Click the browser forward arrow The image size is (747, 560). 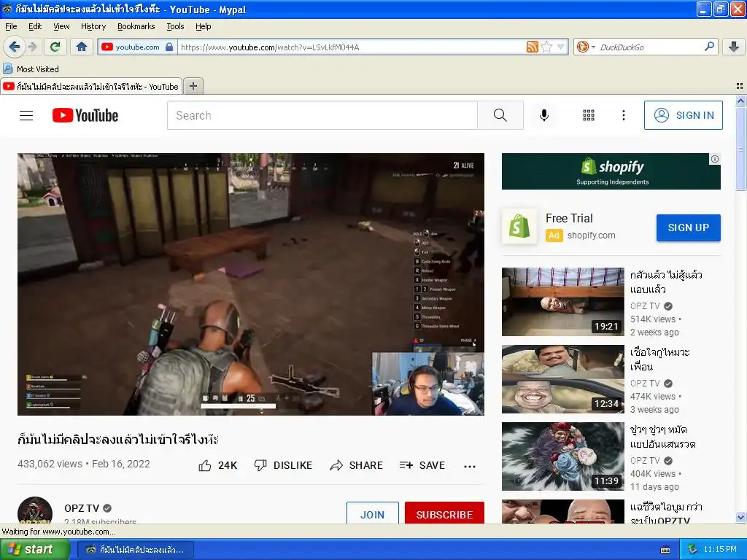[32, 47]
